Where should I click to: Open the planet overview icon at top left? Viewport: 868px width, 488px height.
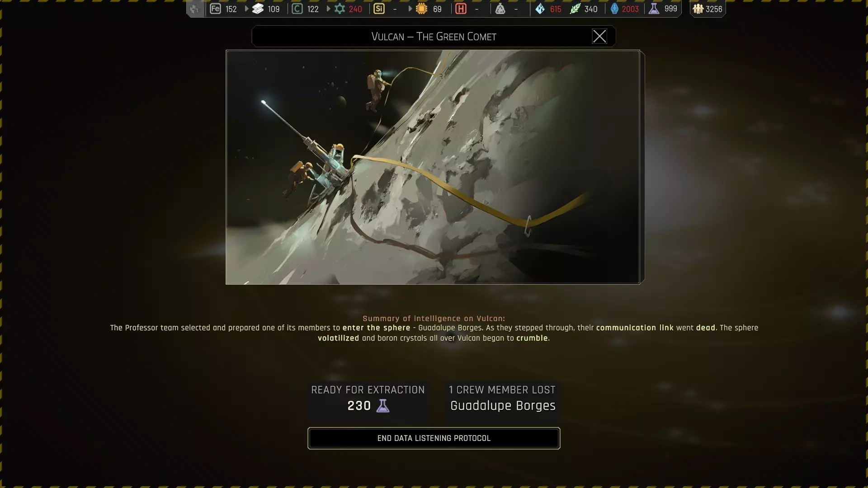click(x=195, y=9)
